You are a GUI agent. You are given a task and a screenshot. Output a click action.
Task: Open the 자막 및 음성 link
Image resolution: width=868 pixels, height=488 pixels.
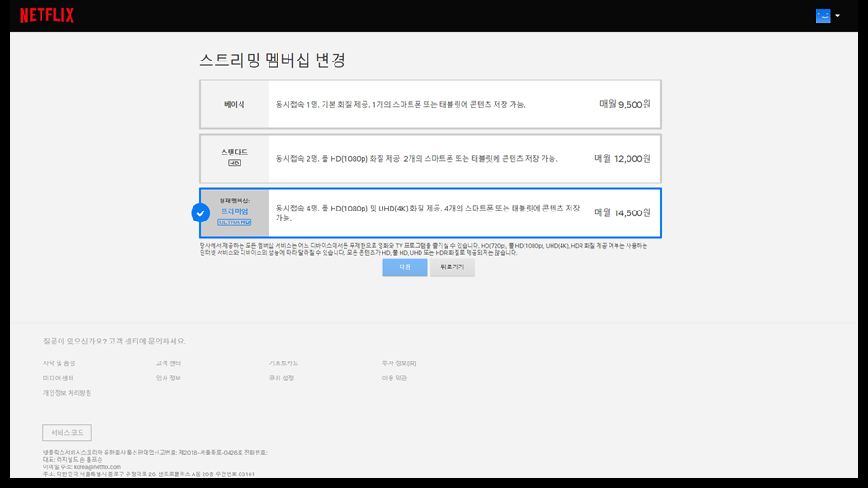tap(60, 363)
